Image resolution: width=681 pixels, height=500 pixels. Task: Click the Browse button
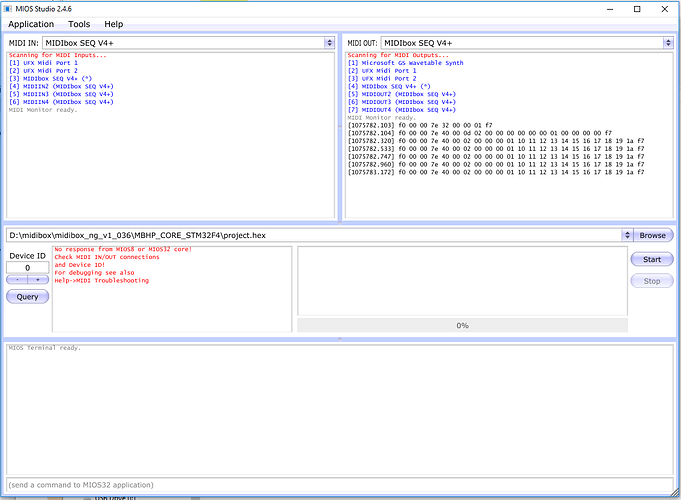coord(652,235)
